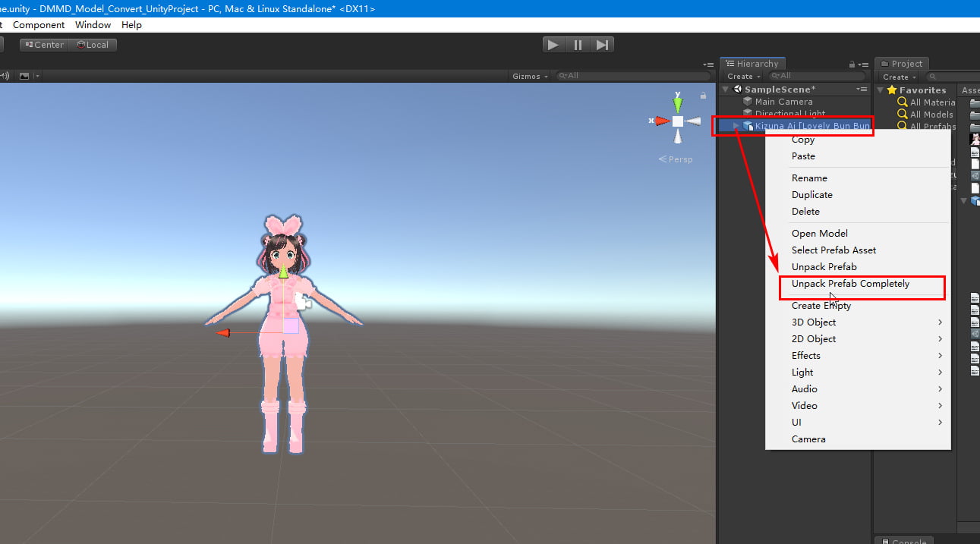Click Select Prefab Asset in the context menu
The width and height of the screenshot is (980, 544).
coord(833,250)
